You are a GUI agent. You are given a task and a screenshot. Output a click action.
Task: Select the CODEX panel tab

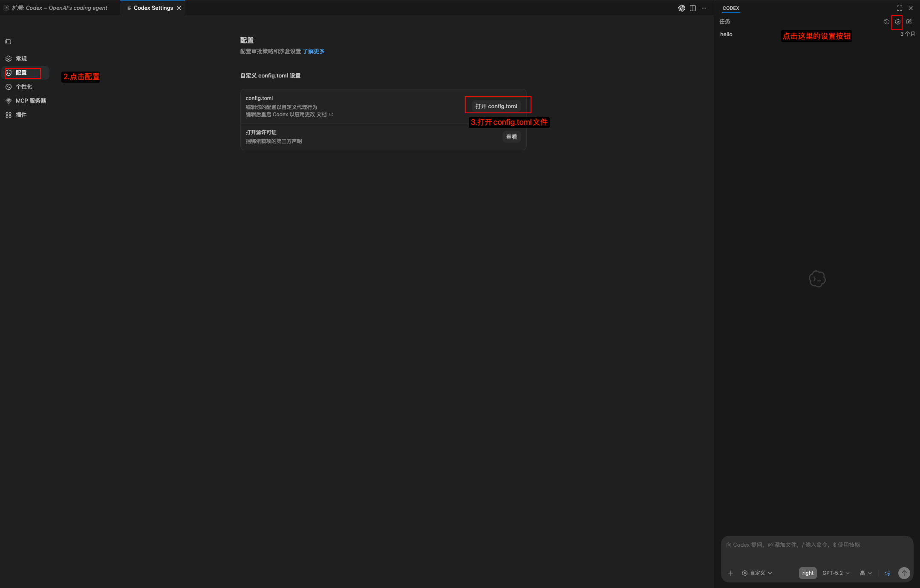pos(731,8)
